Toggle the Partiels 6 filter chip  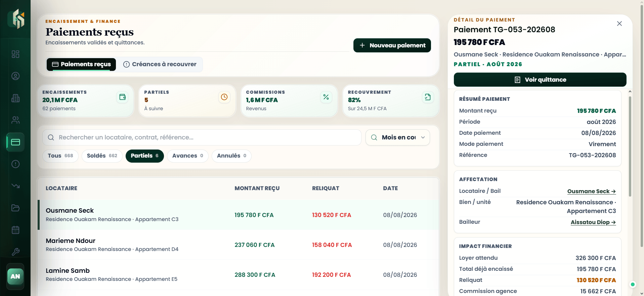pyautogui.click(x=145, y=156)
